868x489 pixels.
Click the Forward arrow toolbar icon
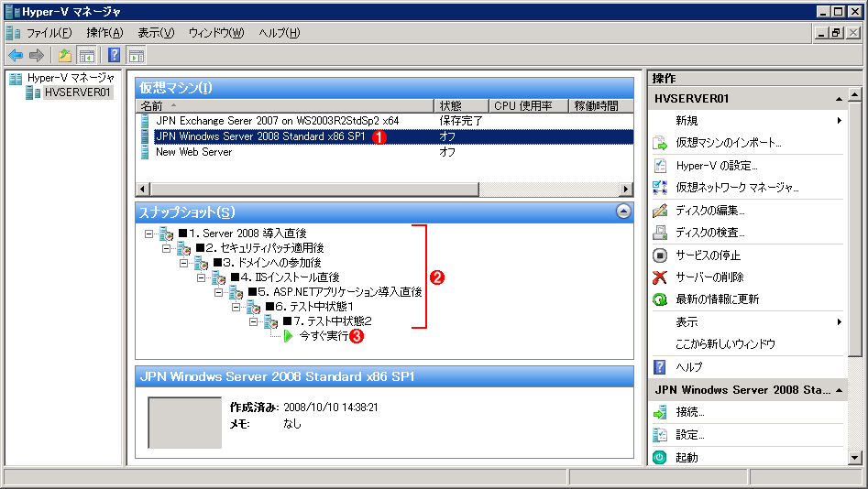(x=37, y=55)
